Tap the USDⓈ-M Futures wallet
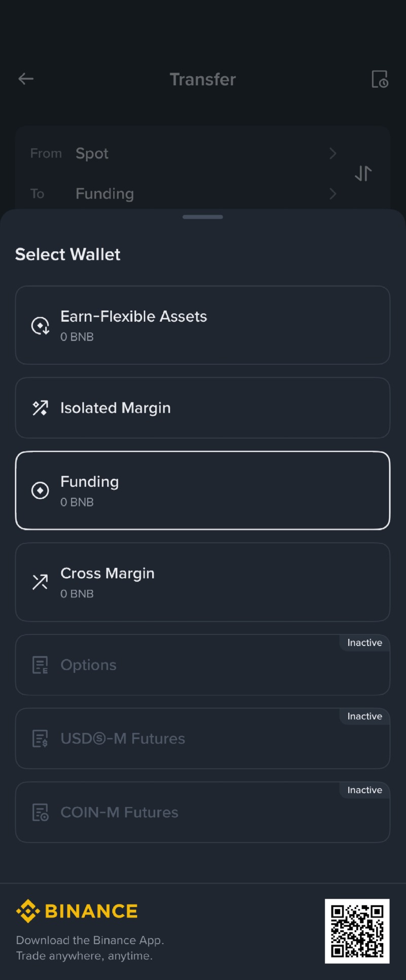 (x=203, y=738)
